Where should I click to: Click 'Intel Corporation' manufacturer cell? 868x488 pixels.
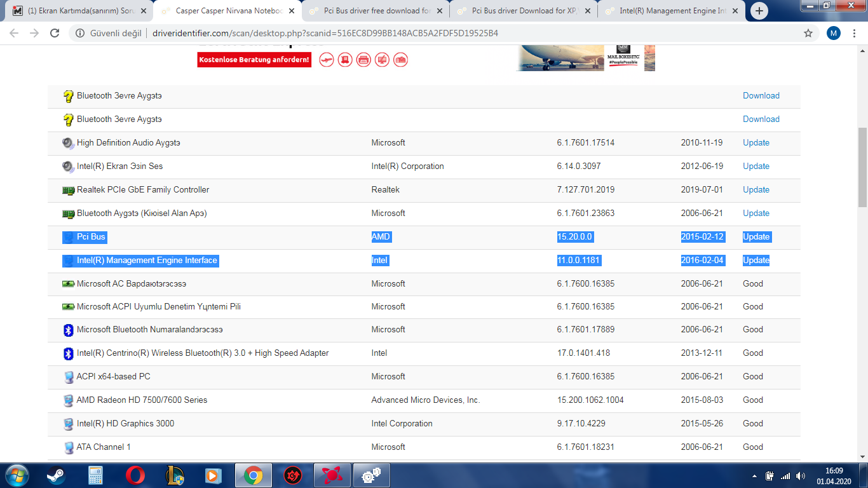pos(402,424)
